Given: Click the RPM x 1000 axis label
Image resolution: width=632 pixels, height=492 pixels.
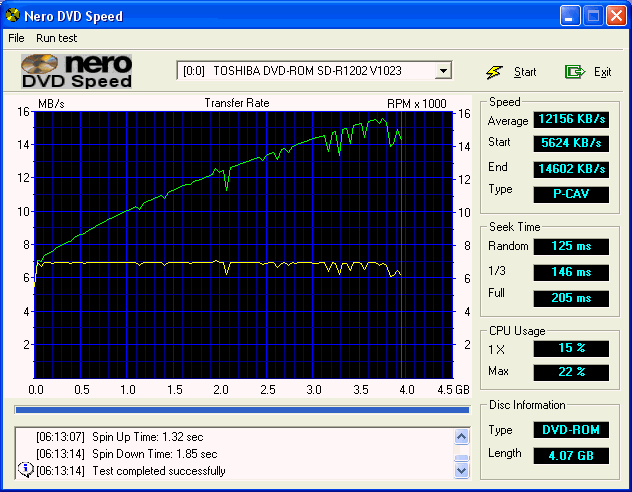Looking at the screenshot, I should [417, 104].
